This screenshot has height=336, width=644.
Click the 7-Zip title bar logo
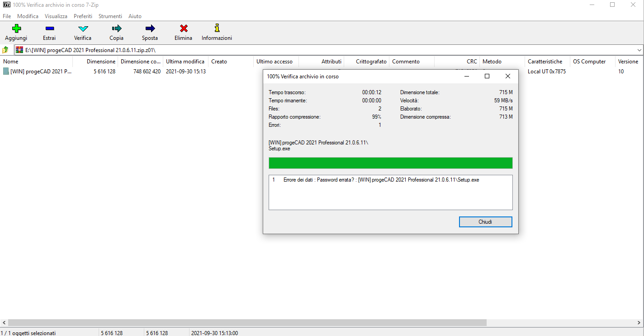coord(7,5)
